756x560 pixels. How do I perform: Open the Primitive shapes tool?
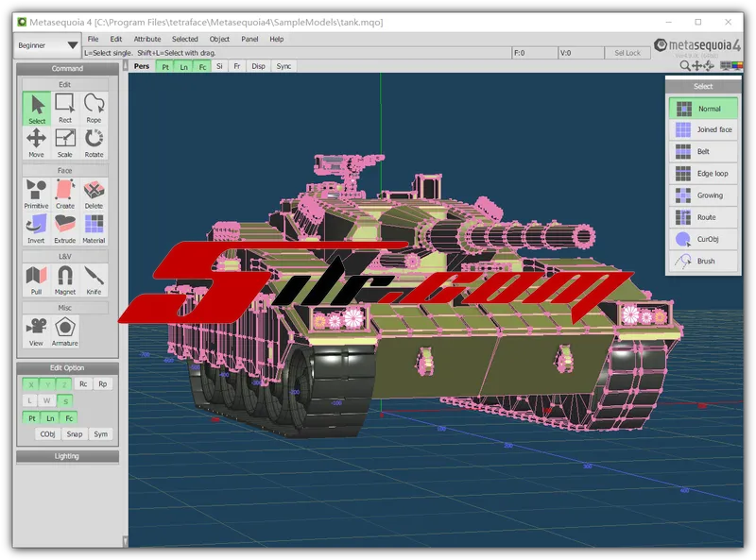tap(37, 195)
